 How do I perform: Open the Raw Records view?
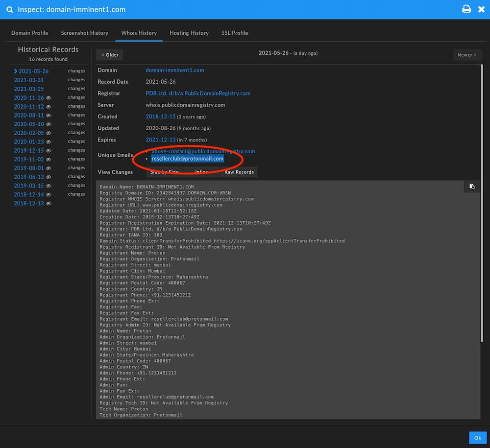(x=239, y=172)
